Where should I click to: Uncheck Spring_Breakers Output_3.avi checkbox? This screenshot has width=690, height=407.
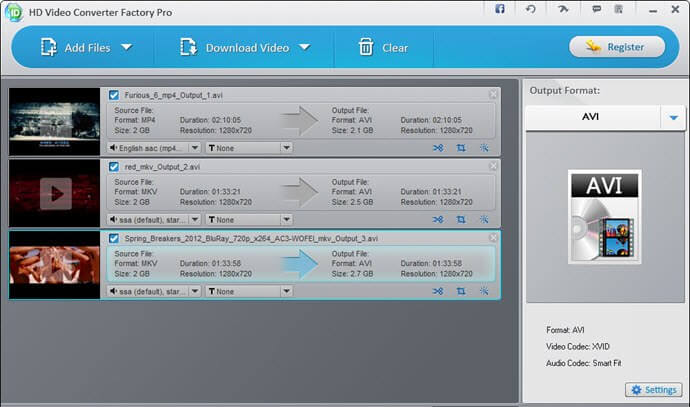(114, 238)
